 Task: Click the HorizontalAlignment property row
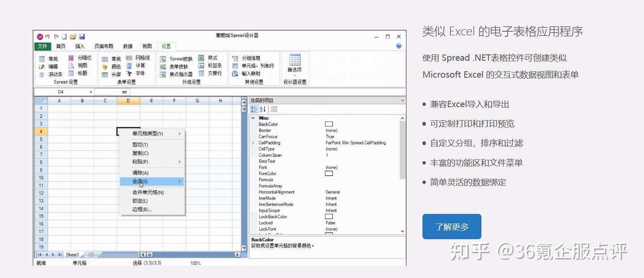point(325,192)
